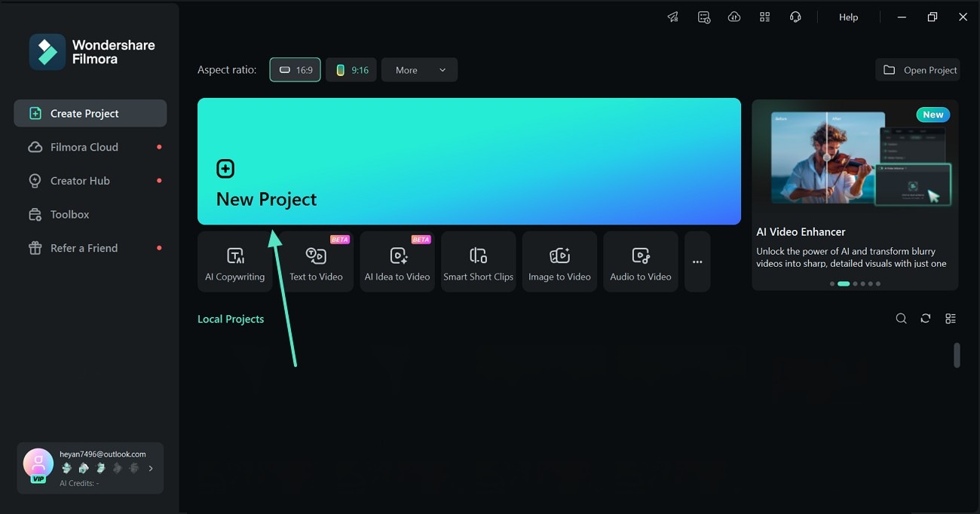Click the Toolbox sidebar icon
980x514 pixels.
tap(35, 215)
